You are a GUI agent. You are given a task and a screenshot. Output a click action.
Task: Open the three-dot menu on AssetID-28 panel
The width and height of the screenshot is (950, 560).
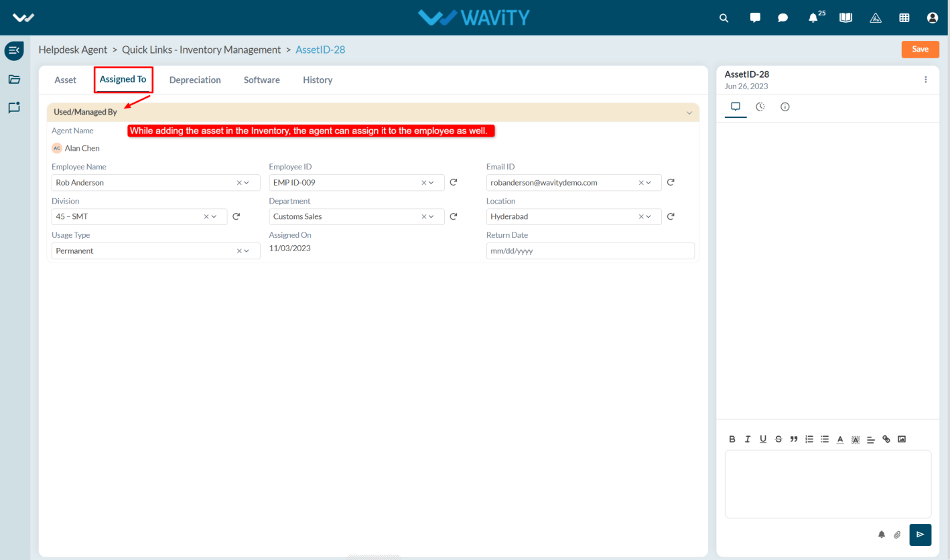(x=926, y=80)
